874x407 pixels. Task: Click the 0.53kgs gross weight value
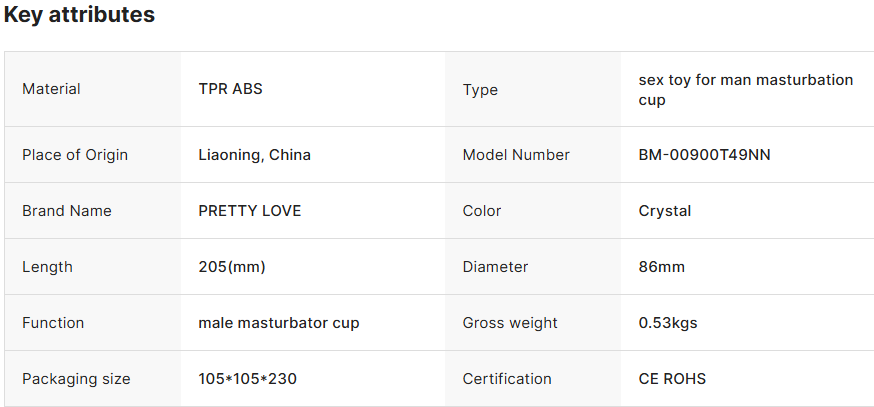(667, 323)
